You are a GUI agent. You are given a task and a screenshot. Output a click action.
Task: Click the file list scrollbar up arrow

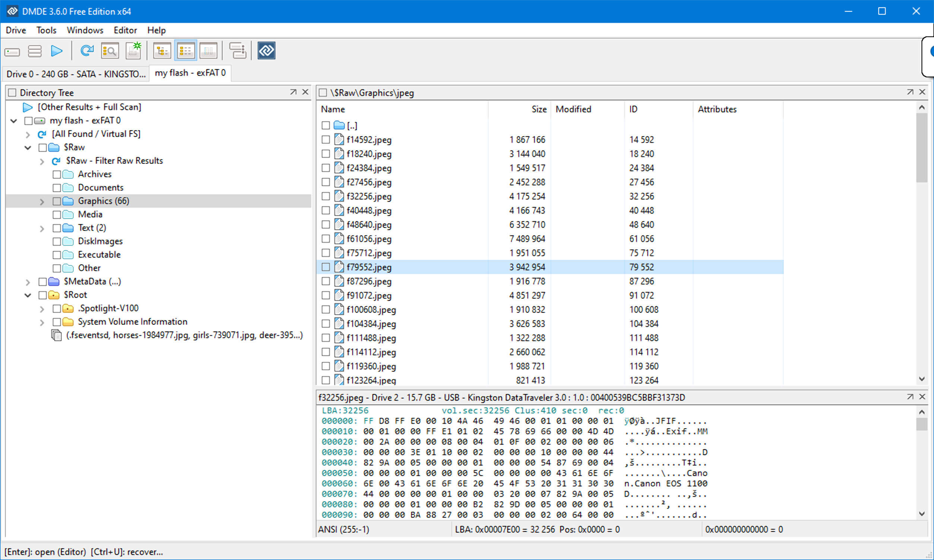point(922,108)
